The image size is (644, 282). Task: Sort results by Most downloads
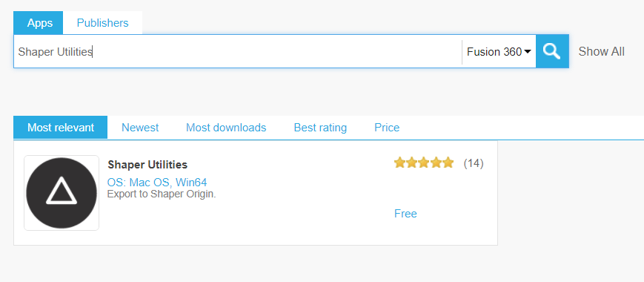226,128
